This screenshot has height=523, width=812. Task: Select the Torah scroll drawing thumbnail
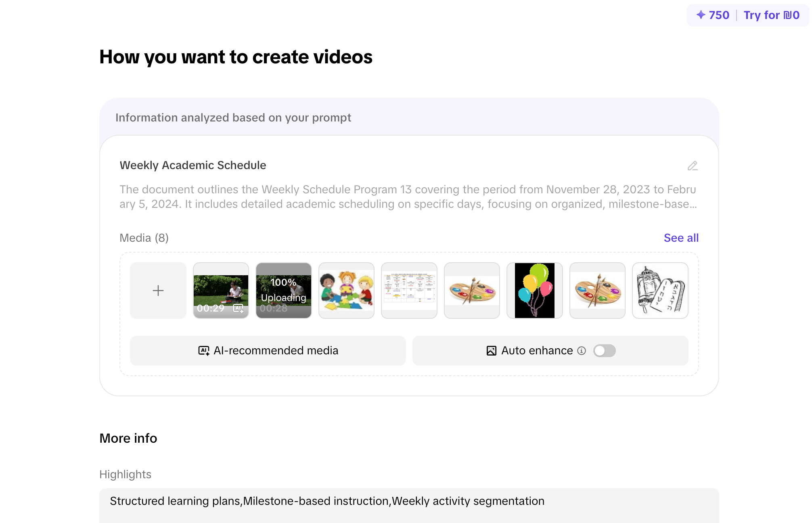[x=660, y=291]
